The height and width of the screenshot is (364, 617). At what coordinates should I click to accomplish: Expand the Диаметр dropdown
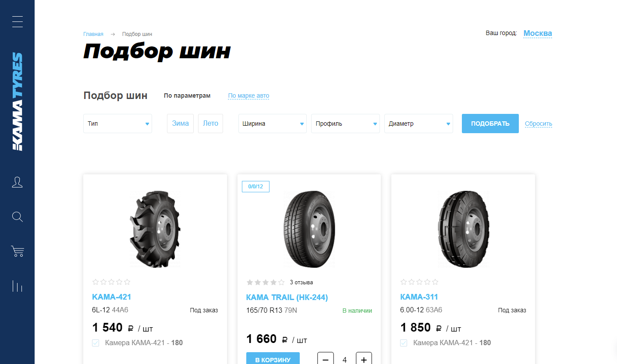pyautogui.click(x=418, y=124)
